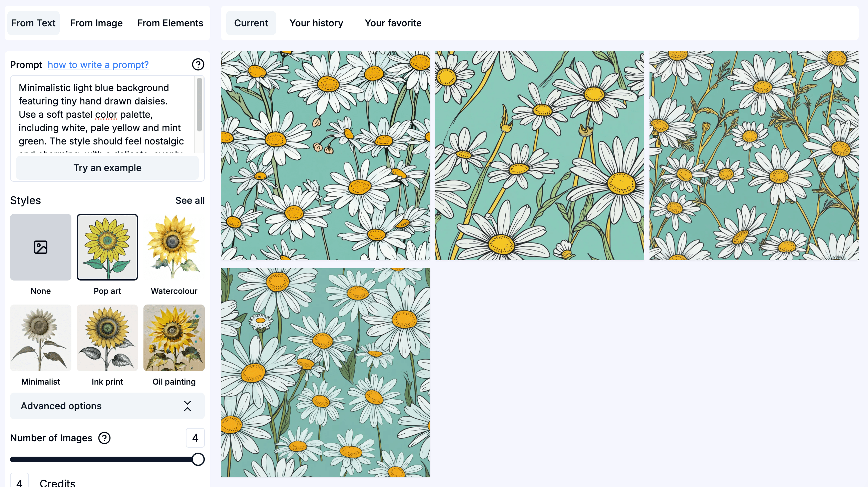Click the Number of Images help icon

104,438
